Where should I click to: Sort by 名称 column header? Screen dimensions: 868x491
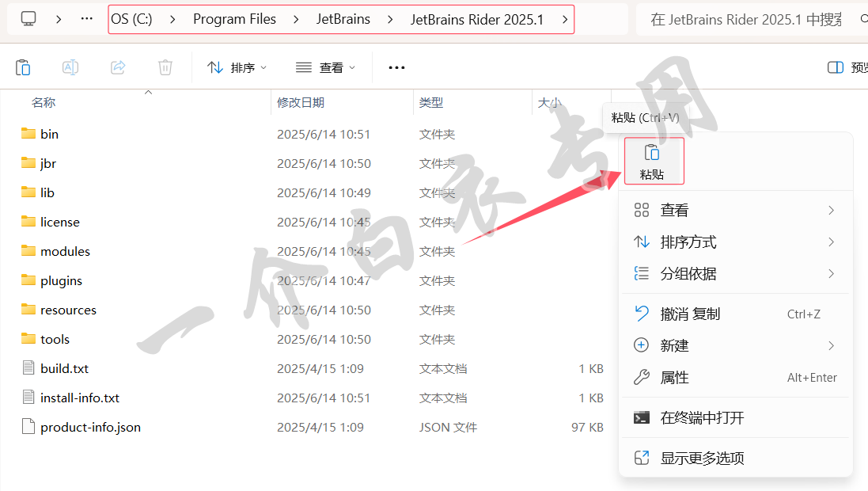pos(44,102)
